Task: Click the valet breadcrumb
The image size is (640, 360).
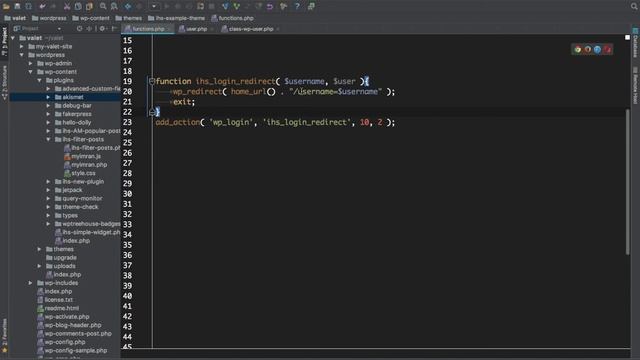Action: (15, 18)
